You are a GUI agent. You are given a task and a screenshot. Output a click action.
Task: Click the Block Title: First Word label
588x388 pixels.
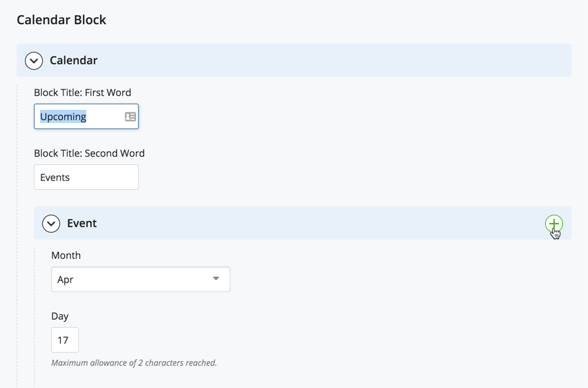(x=83, y=93)
